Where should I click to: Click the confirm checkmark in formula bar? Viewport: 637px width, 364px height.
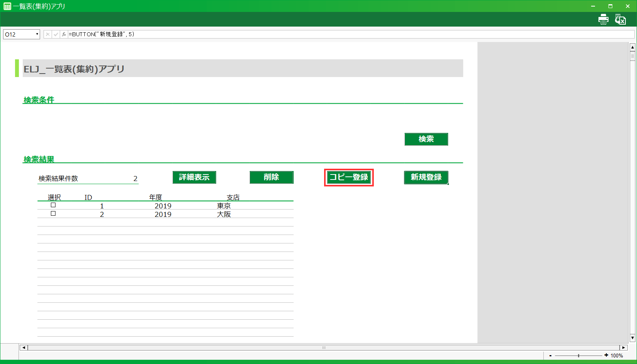pyautogui.click(x=56, y=34)
